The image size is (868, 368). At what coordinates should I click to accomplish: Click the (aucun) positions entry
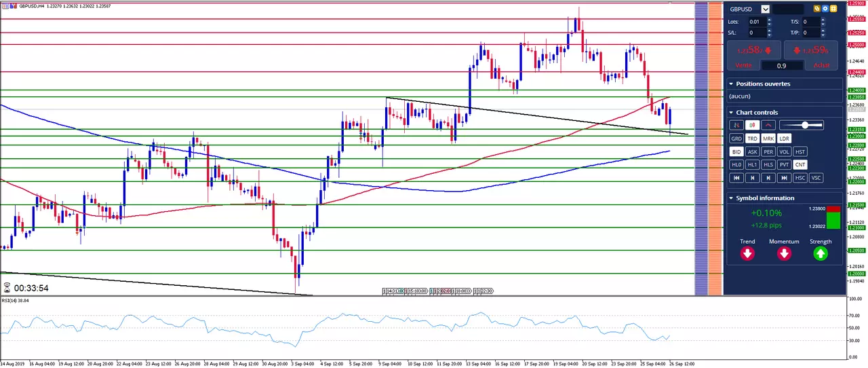pyautogui.click(x=741, y=96)
